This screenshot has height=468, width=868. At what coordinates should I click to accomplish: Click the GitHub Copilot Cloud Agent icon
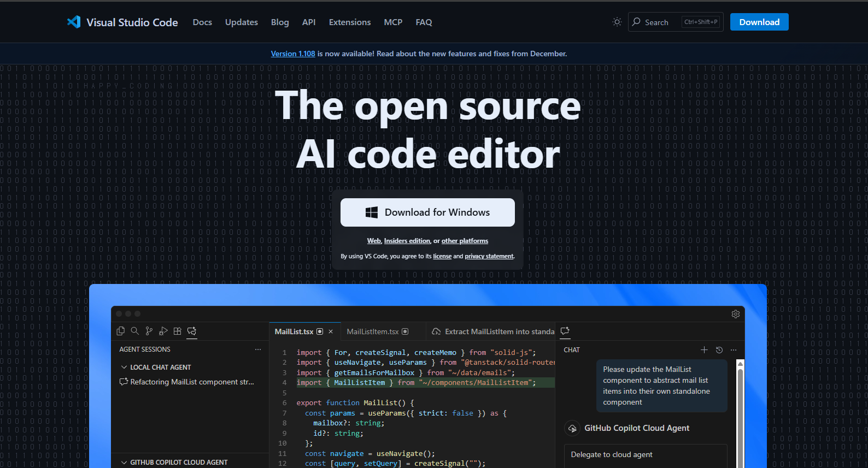pos(572,428)
